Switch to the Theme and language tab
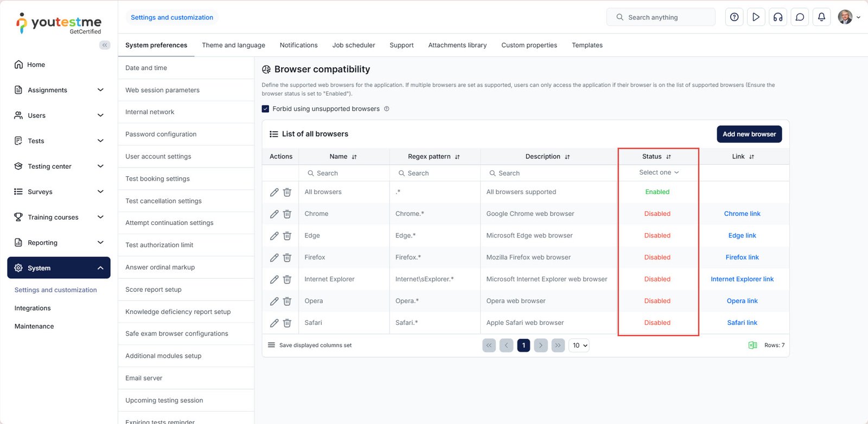This screenshot has width=868, height=424. (x=233, y=46)
